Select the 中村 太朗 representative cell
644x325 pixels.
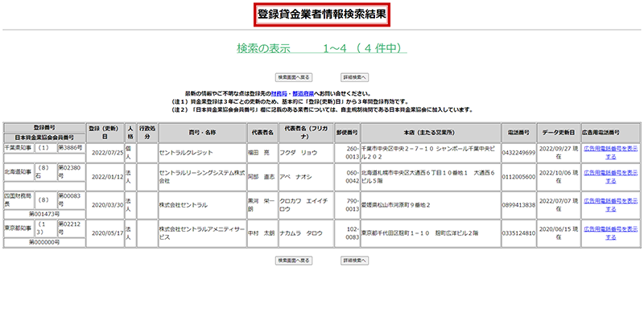pyautogui.click(x=263, y=232)
